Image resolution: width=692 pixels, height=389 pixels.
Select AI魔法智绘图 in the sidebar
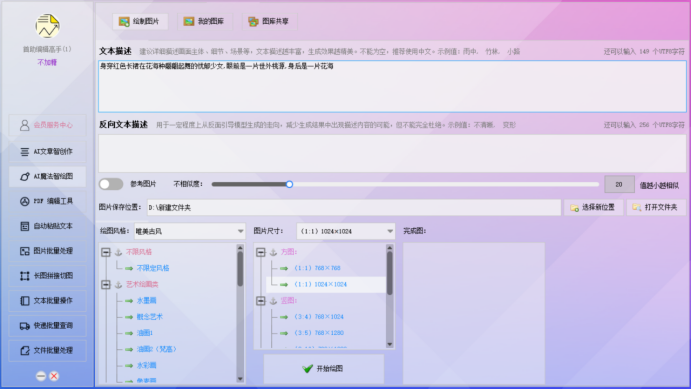pyautogui.click(x=47, y=176)
